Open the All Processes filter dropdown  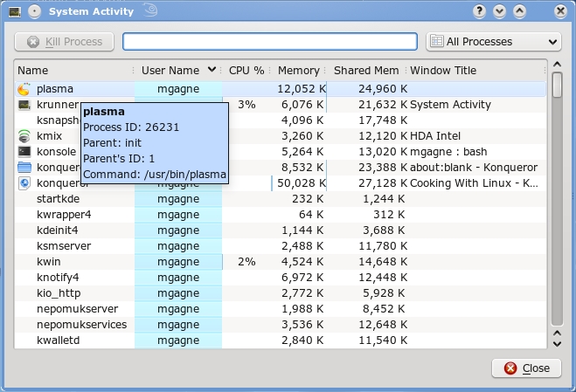click(x=493, y=42)
